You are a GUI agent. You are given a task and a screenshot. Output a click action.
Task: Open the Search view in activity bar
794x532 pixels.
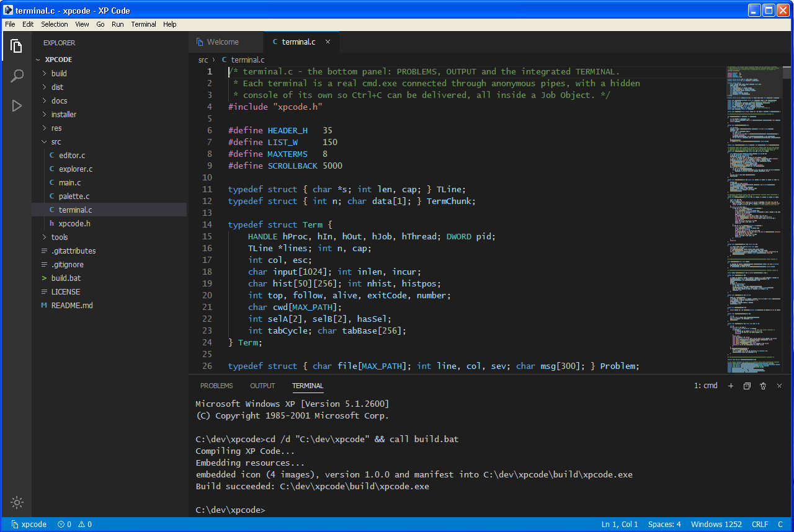click(17, 76)
